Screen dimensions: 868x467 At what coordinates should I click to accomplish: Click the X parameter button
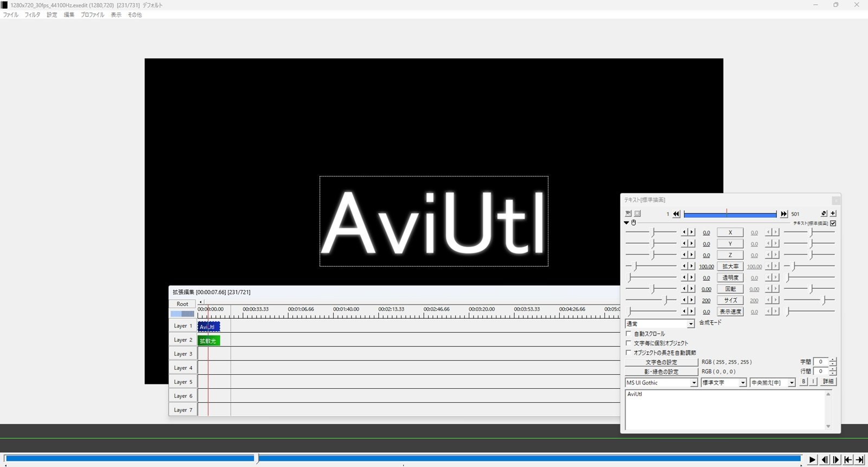(730, 232)
